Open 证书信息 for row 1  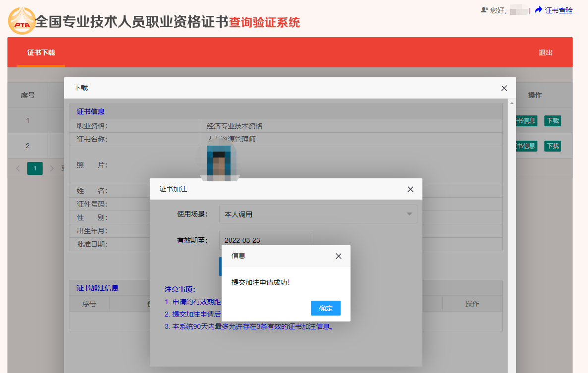527,121
